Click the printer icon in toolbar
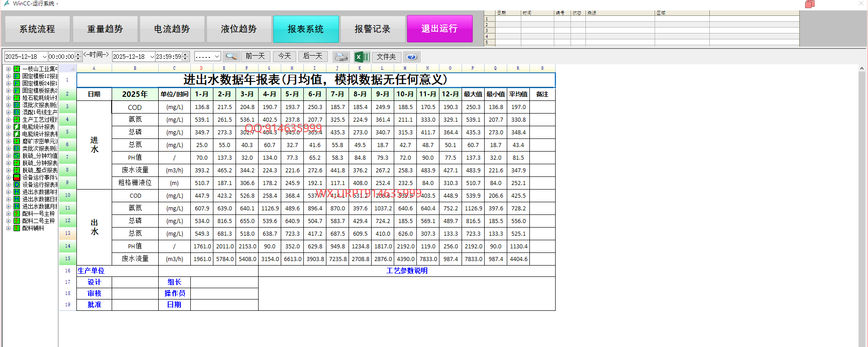Image resolution: width=868 pixels, height=347 pixels. click(341, 57)
